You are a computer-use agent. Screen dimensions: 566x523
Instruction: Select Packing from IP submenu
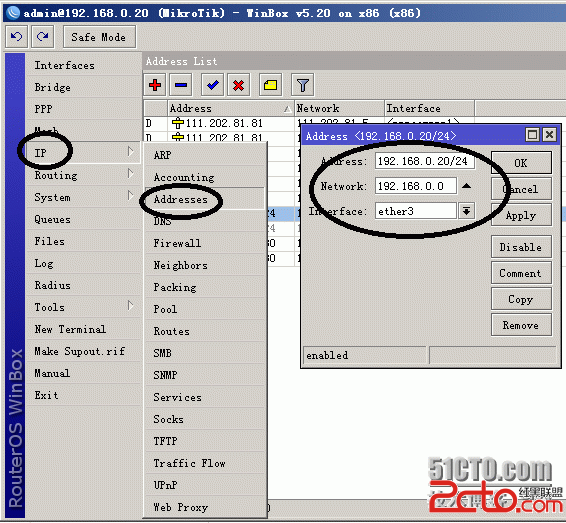pos(205,287)
